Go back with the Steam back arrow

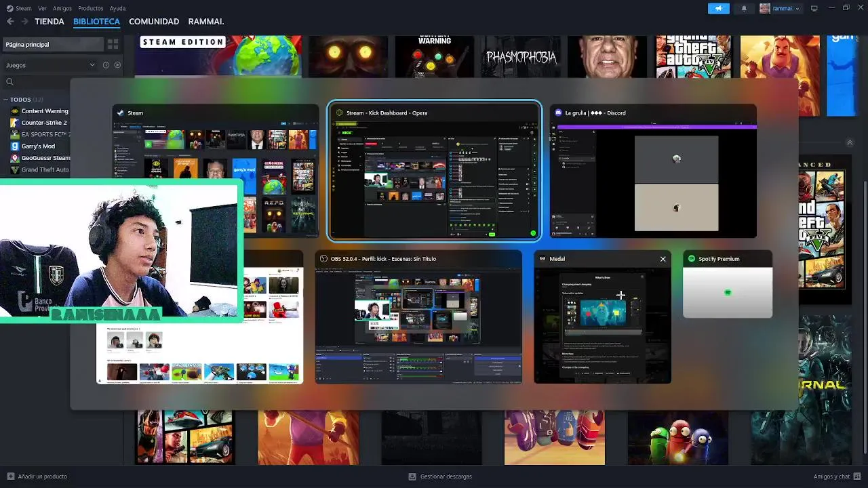[x=10, y=22]
